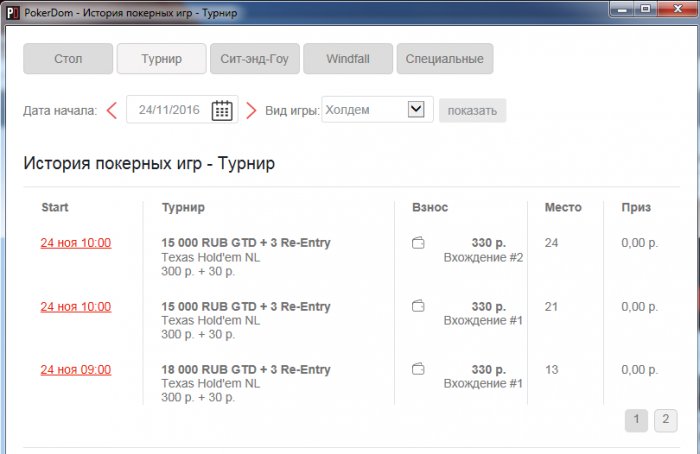
Task: Click the Вхождение #2 text
Action: tap(483, 258)
